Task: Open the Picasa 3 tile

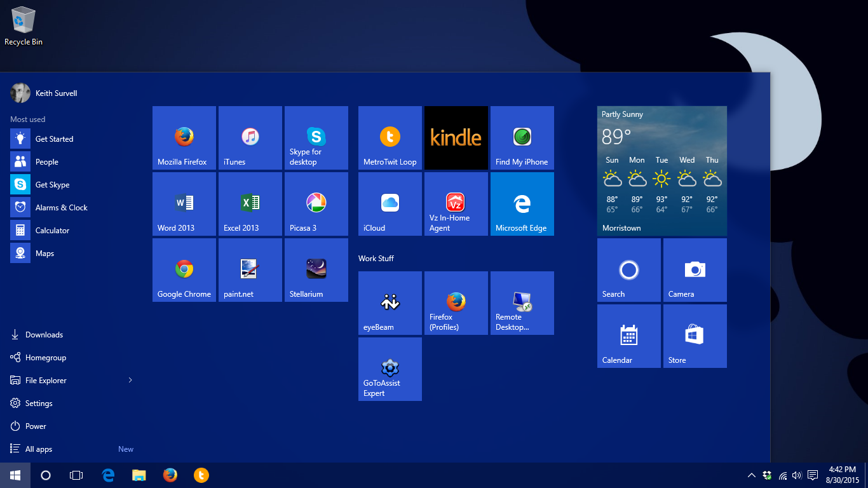Action: (316, 204)
